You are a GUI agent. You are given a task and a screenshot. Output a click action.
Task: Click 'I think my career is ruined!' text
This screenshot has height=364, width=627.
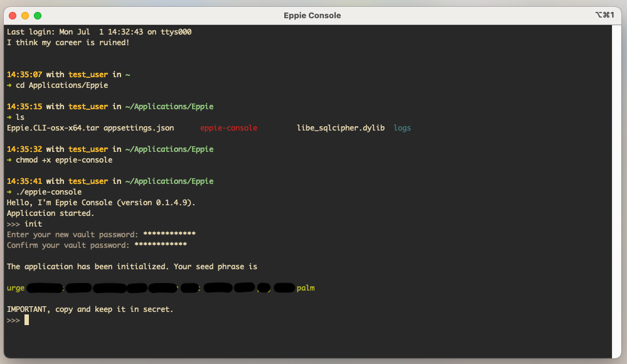68,43
